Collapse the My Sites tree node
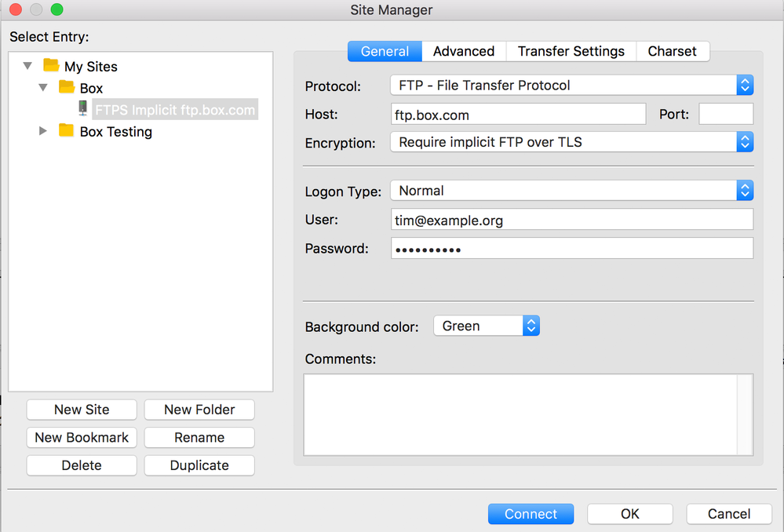The height and width of the screenshot is (532, 784). [28, 67]
